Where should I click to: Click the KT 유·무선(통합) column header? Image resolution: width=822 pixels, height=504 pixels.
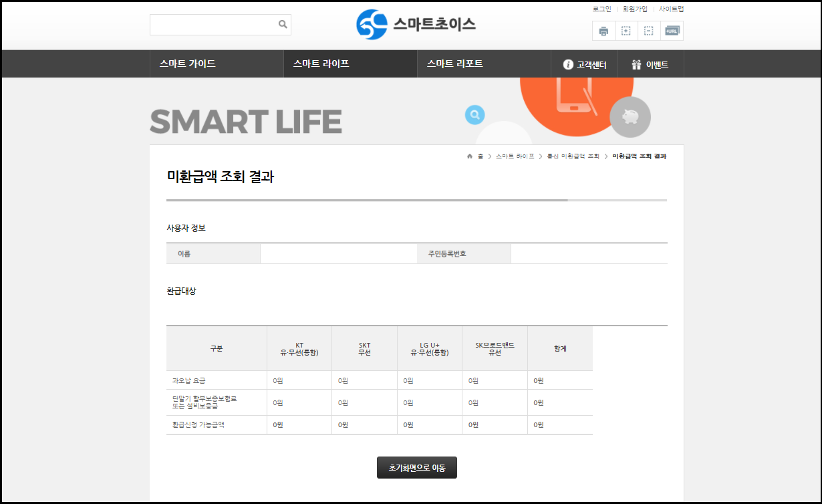point(299,348)
